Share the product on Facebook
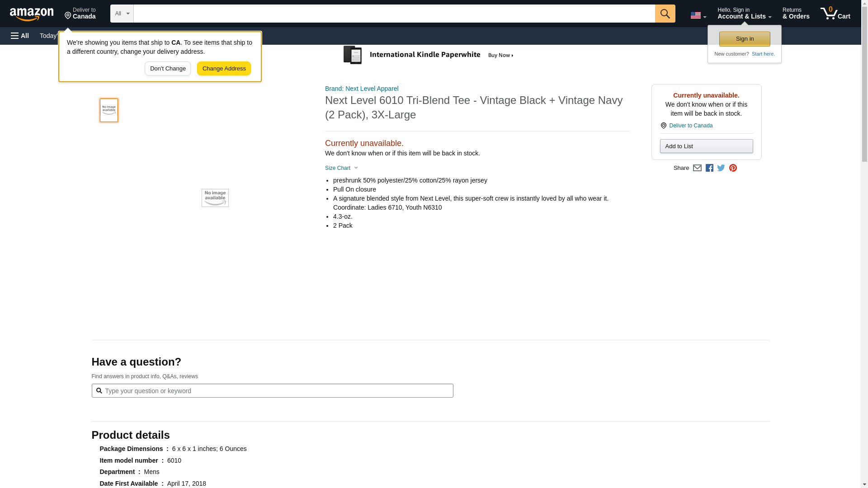868x488 pixels. tap(709, 168)
